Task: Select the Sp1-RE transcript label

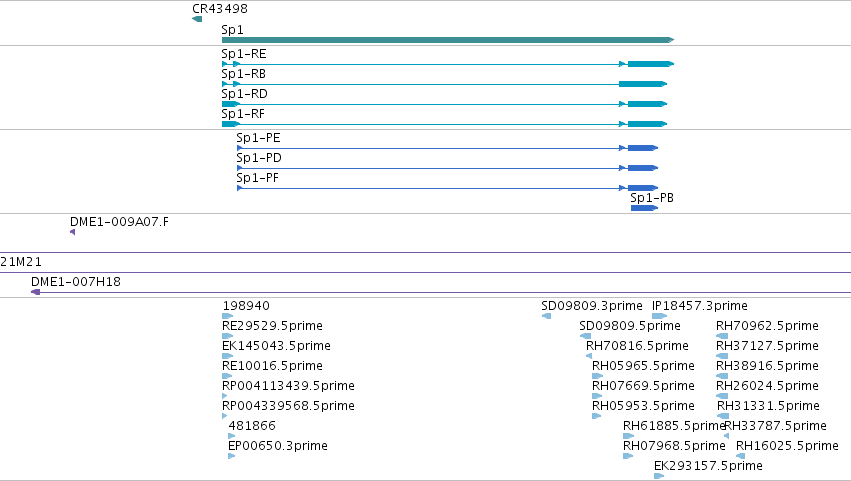Action: tap(244, 54)
